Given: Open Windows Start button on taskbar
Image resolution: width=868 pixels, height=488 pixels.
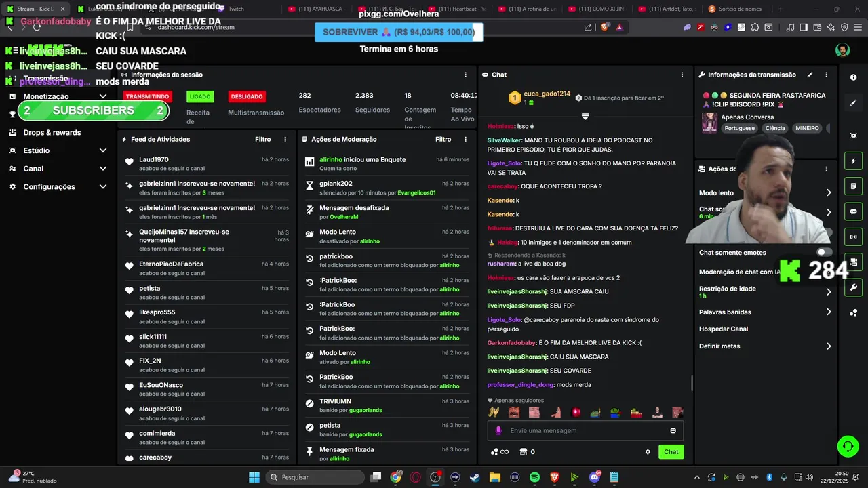Looking at the screenshot, I should tap(254, 477).
